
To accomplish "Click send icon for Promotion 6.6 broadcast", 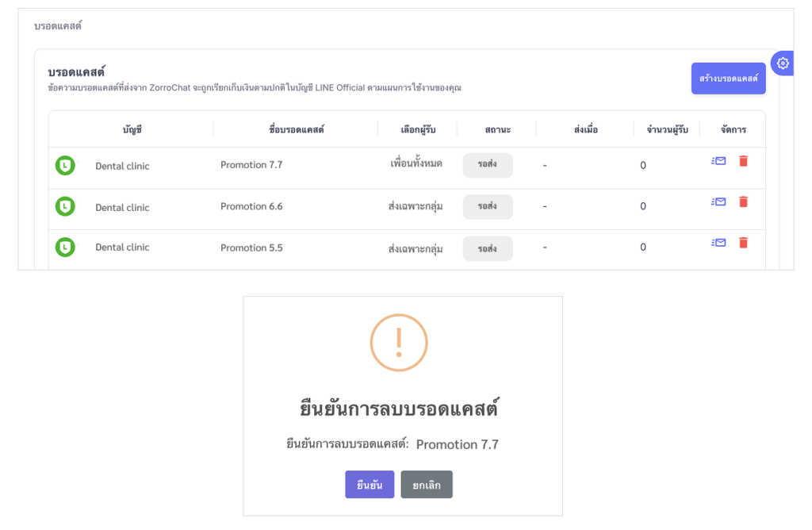I will [x=718, y=202].
